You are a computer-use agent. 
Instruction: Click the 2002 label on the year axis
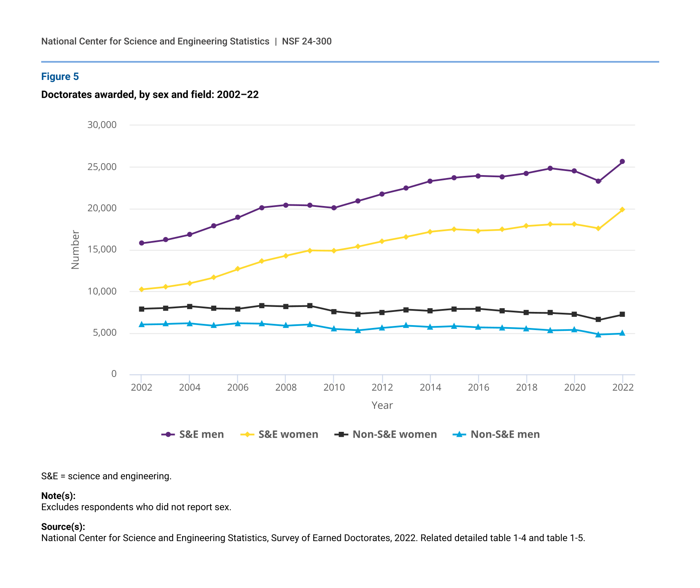[141, 387]
